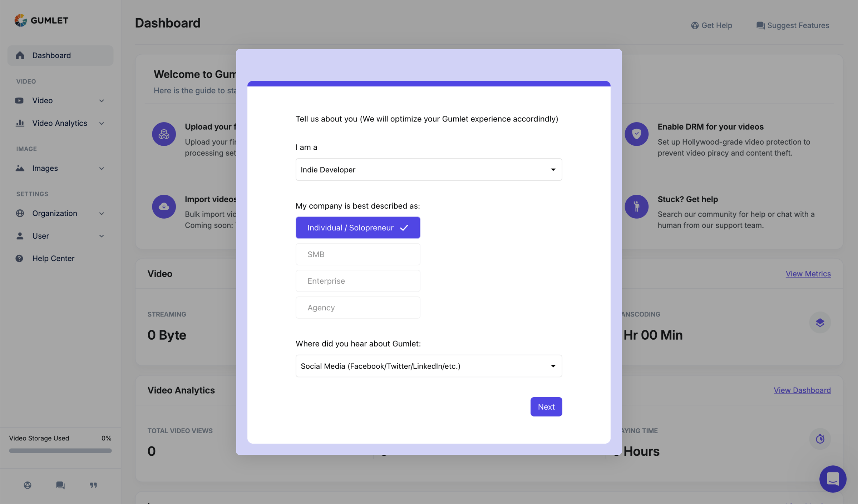Screen dimensions: 858x504
Task: Open the User menu item
Action: click(60, 236)
